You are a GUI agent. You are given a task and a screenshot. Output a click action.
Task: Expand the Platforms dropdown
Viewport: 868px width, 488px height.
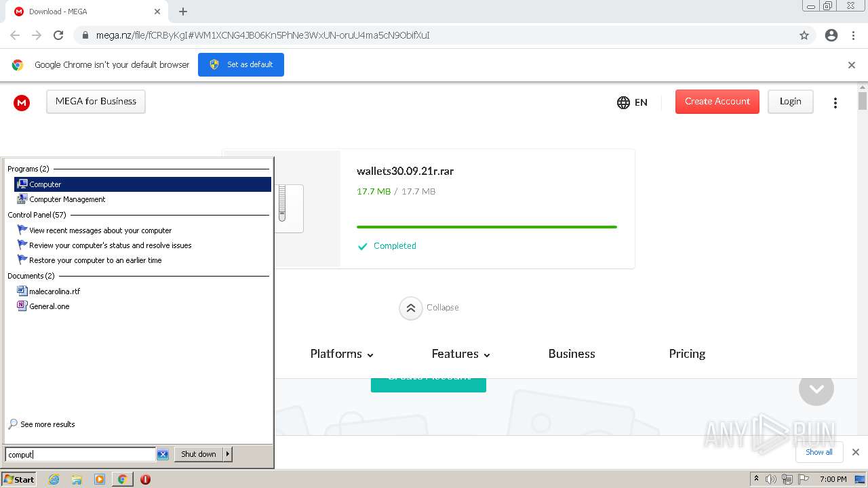pyautogui.click(x=342, y=354)
